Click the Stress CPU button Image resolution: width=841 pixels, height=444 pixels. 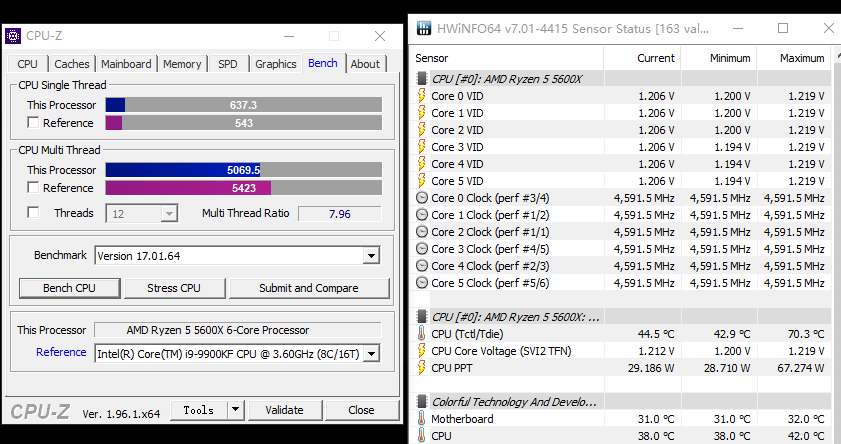(x=174, y=288)
